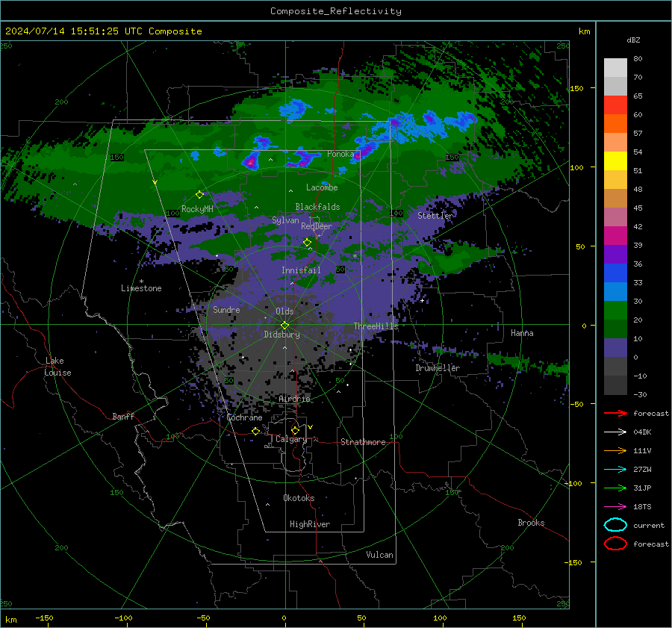Click the -30 value in the dBZ legend
This screenshot has width=672, height=628.
click(x=640, y=394)
